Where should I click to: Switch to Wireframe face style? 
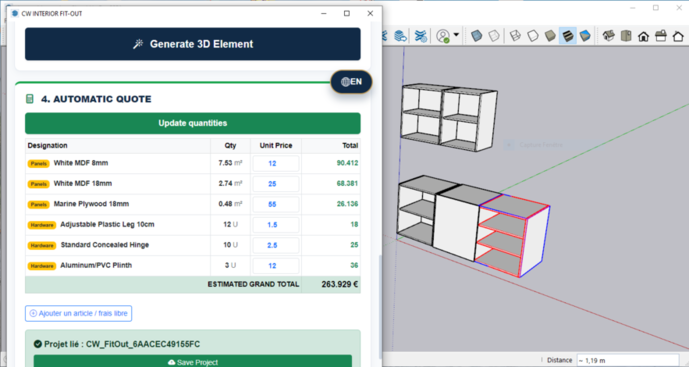pos(515,36)
